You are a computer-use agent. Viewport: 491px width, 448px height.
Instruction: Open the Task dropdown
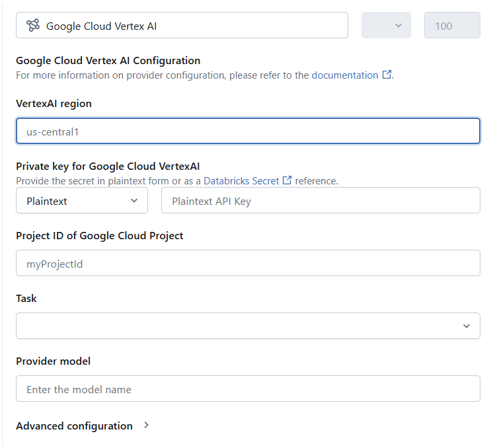click(x=248, y=326)
